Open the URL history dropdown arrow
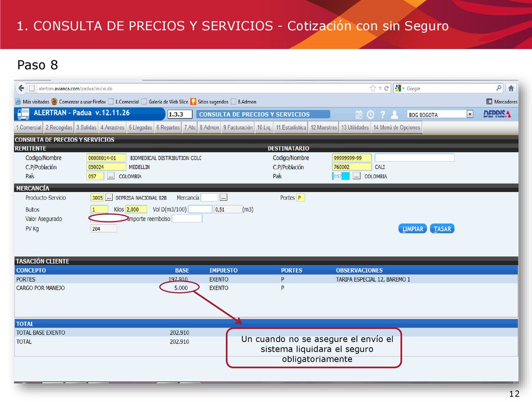 click(380, 88)
